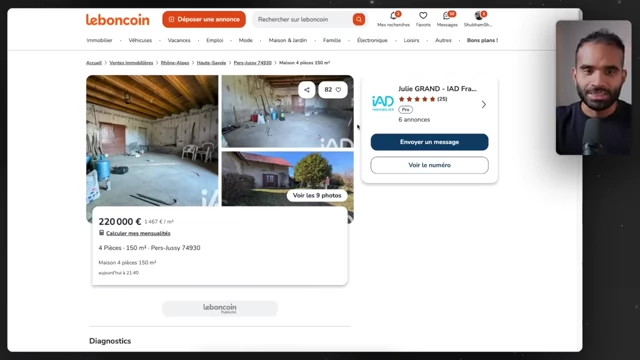Viewport: 640px width, 360px height.
Task: Click Envoyer un message button
Action: coord(429,142)
